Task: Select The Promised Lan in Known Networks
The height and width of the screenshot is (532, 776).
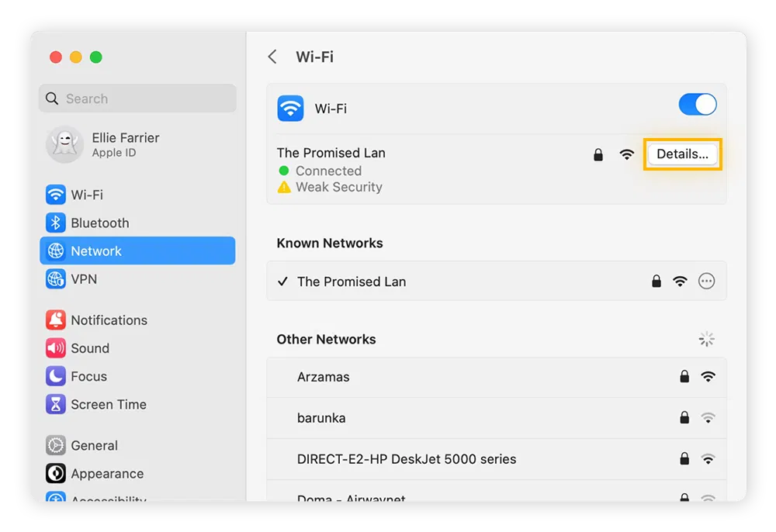Action: [497, 282]
